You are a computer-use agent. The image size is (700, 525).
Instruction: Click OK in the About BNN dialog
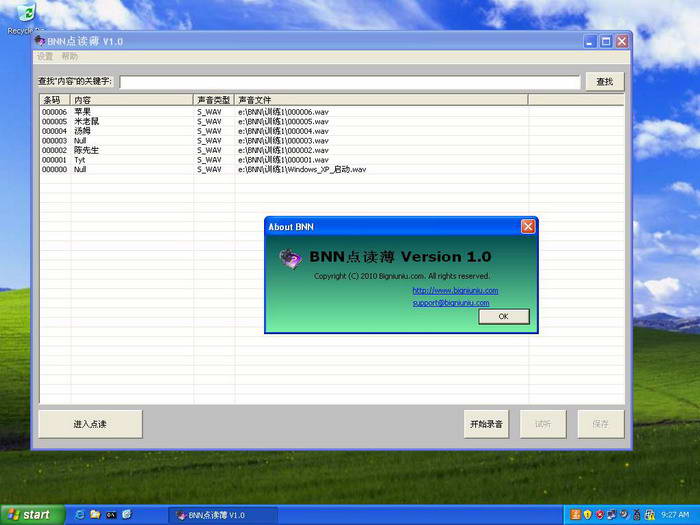coord(504,316)
